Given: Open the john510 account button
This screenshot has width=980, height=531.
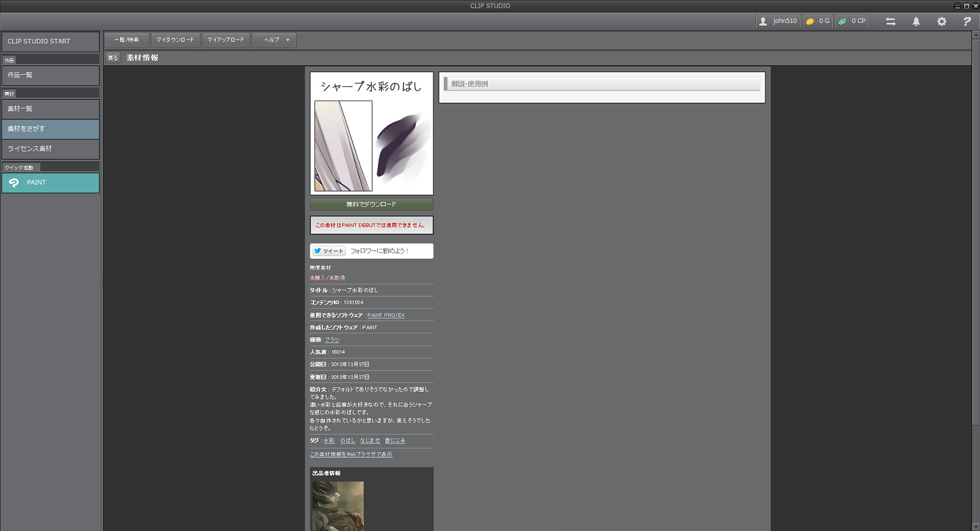Looking at the screenshot, I should click(778, 21).
